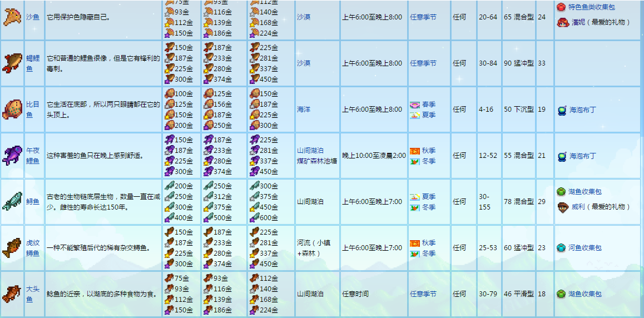Screen dimensions: 644x318
Task: Click the summer season icon in 鲟鱼 row
Action: (x=415, y=197)
